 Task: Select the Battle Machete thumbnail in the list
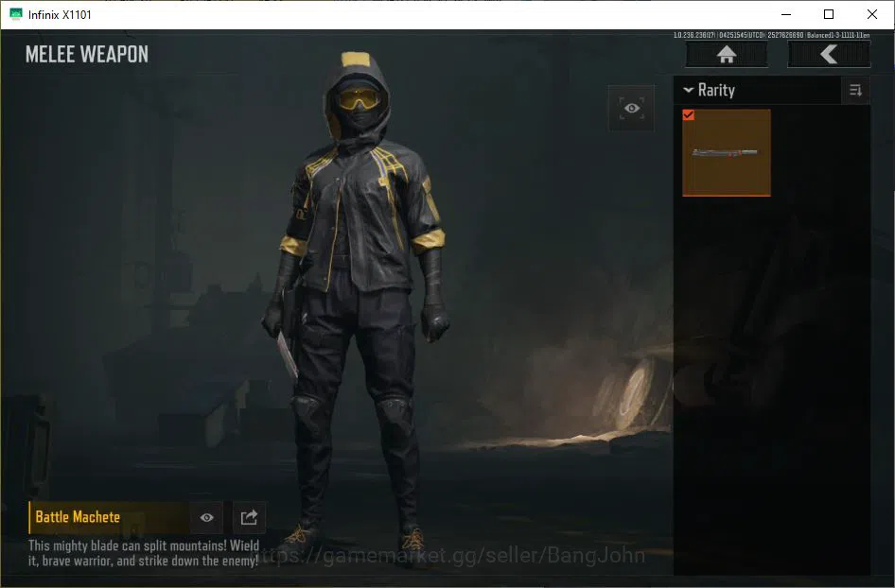[727, 153]
